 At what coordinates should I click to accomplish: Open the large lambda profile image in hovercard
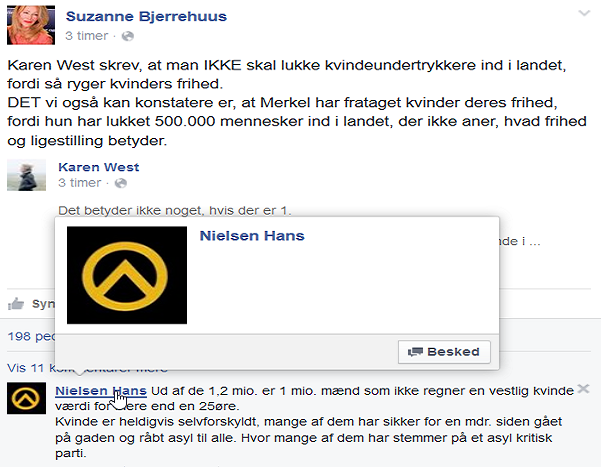pyautogui.click(x=127, y=275)
